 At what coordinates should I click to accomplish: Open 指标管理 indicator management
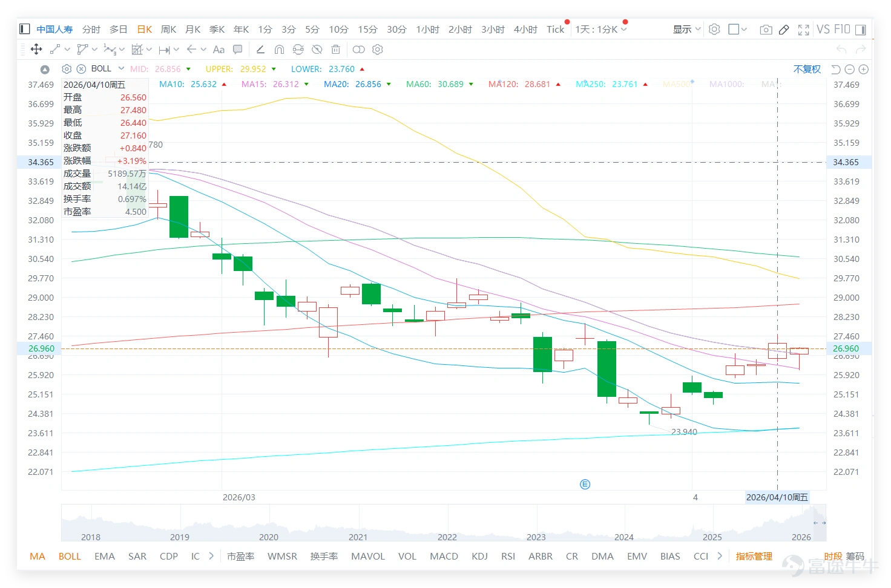pyautogui.click(x=754, y=556)
